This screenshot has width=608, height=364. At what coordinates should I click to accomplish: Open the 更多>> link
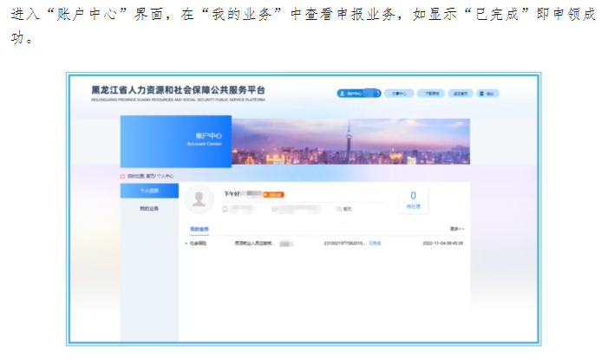pos(457,229)
